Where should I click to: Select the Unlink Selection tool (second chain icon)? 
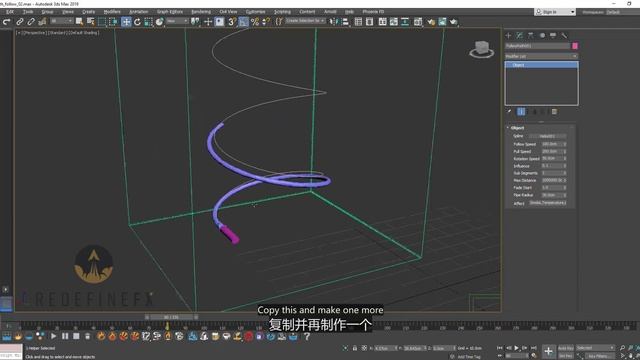click(x=31, y=22)
